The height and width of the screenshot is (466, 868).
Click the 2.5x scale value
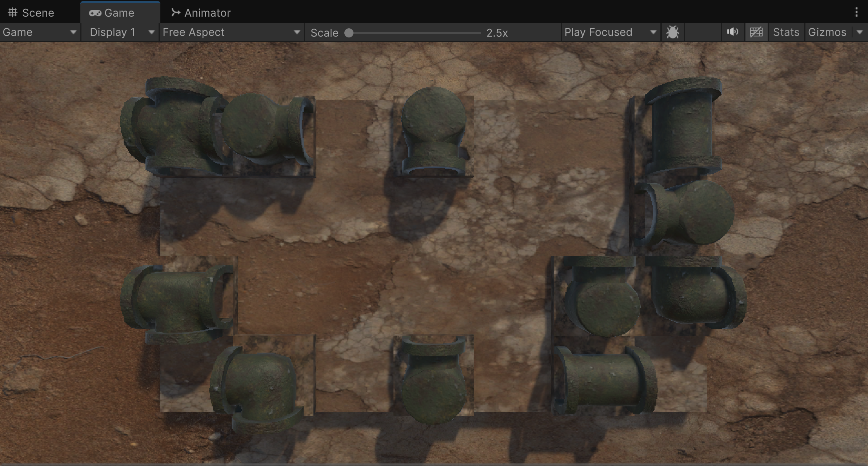pos(497,33)
